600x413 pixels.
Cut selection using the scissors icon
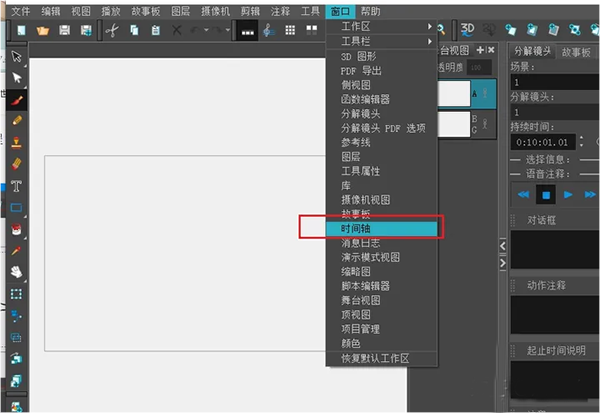click(112, 30)
